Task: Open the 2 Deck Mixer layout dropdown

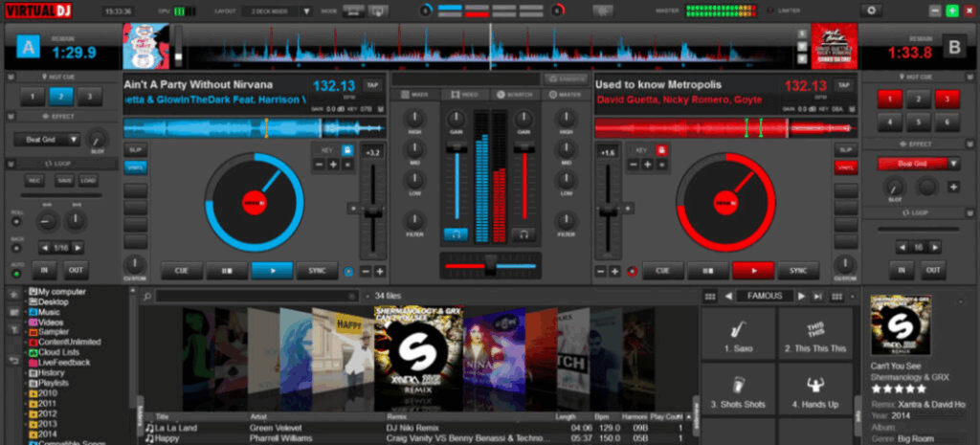Action: pos(278,11)
